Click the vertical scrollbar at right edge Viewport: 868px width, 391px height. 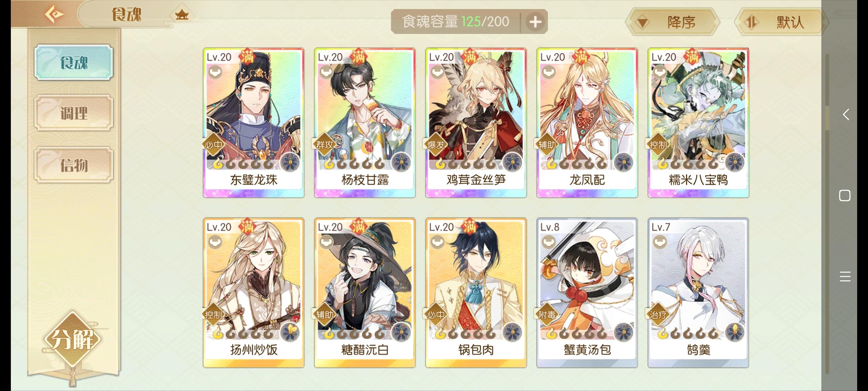click(x=827, y=214)
